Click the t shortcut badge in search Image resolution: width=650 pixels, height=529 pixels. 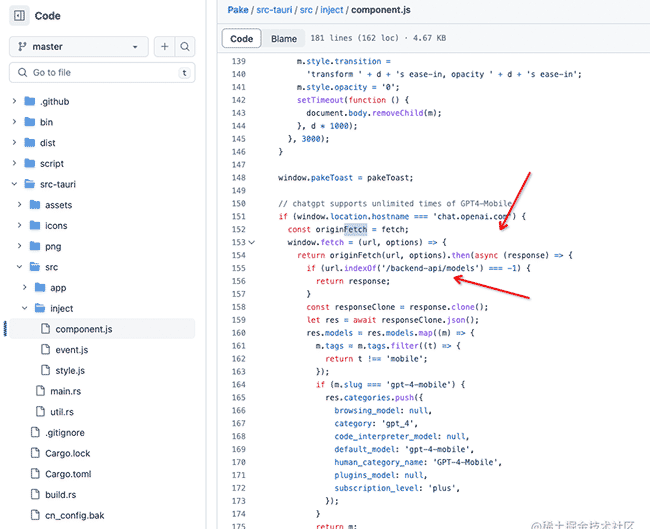[x=184, y=73]
